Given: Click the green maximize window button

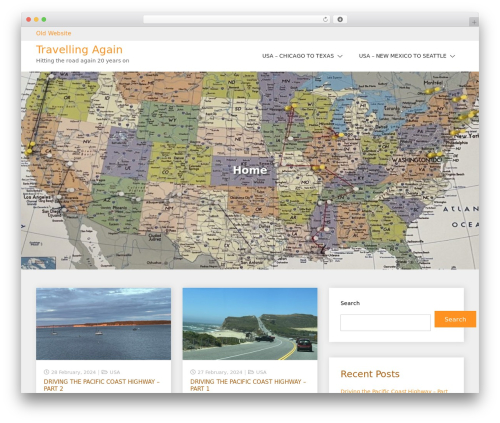Looking at the screenshot, I should point(44,19).
